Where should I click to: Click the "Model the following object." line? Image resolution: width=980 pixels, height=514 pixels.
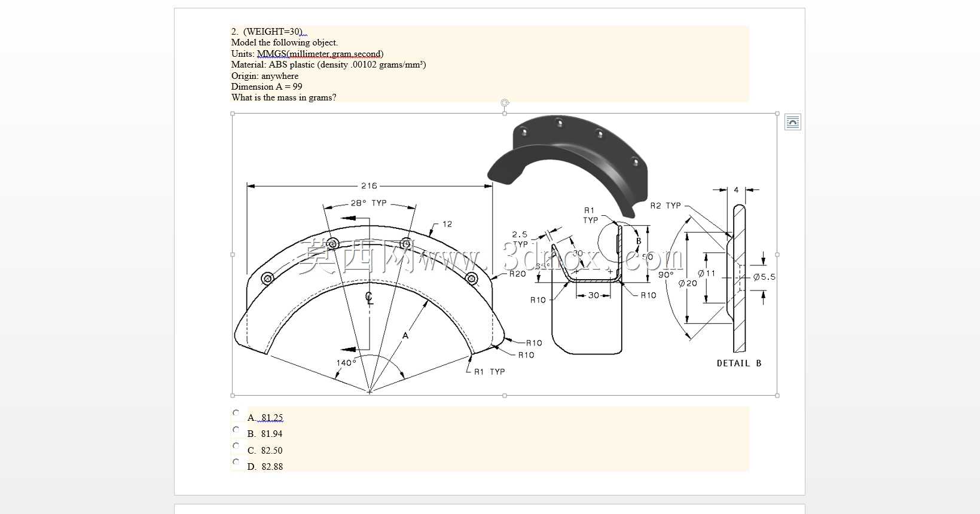click(285, 42)
